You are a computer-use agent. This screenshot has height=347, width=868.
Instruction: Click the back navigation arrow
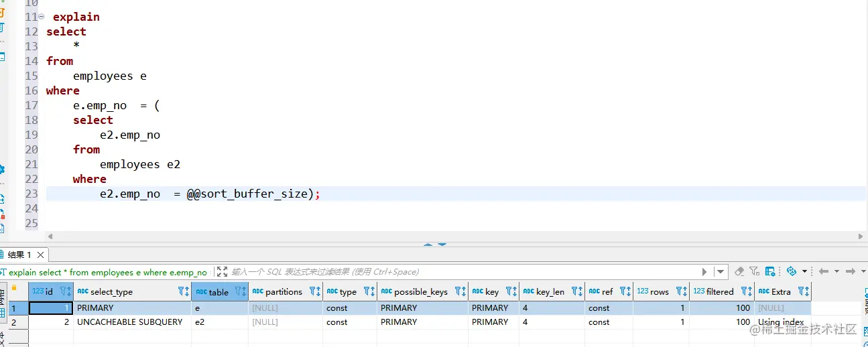click(x=824, y=271)
